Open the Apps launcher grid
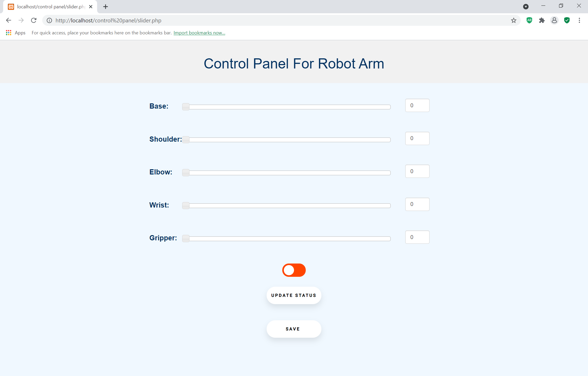 coord(9,33)
